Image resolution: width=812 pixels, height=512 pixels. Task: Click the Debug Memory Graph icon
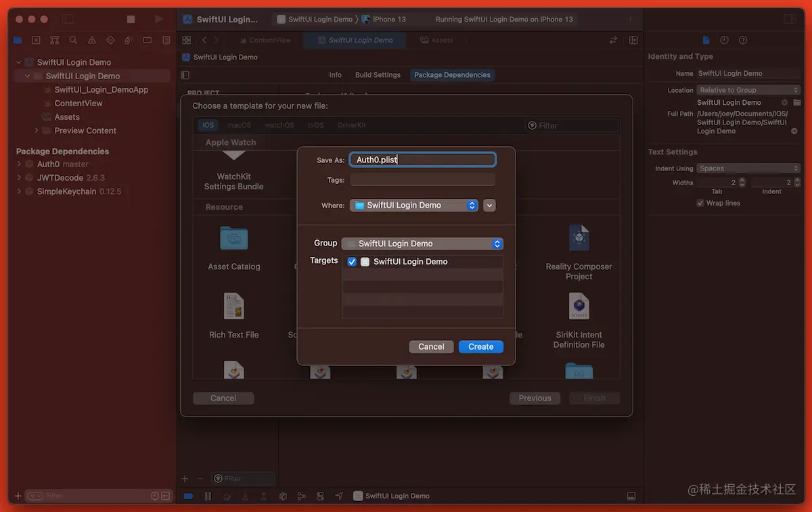coord(302,496)
